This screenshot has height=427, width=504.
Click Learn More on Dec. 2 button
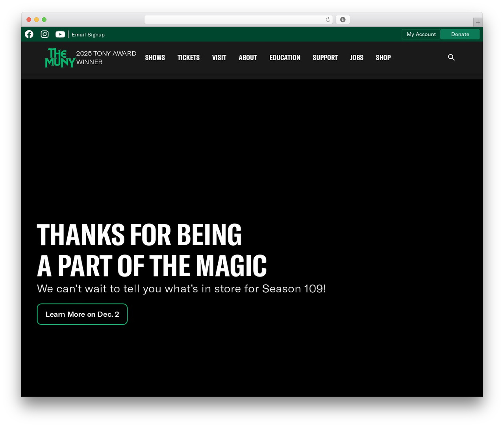pos(82,314)
